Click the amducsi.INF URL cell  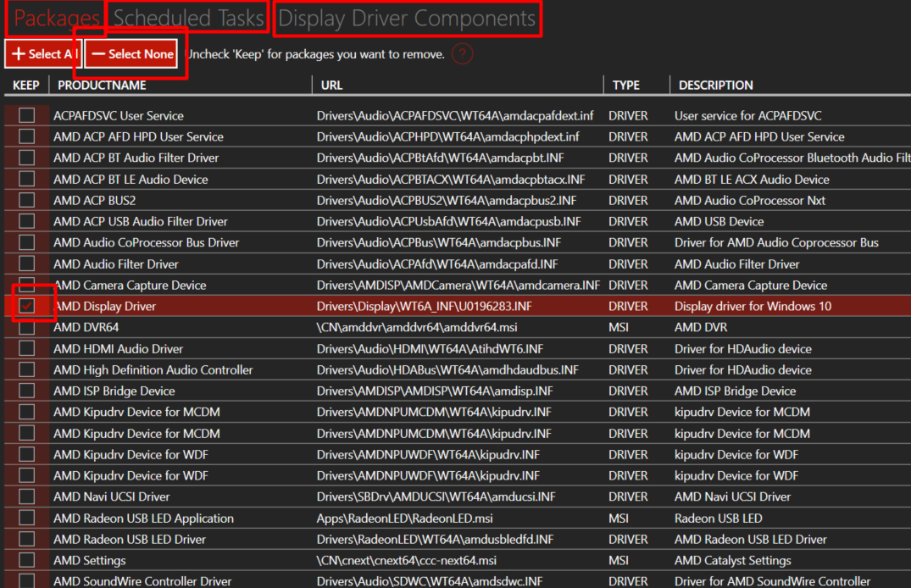(436, 496)
